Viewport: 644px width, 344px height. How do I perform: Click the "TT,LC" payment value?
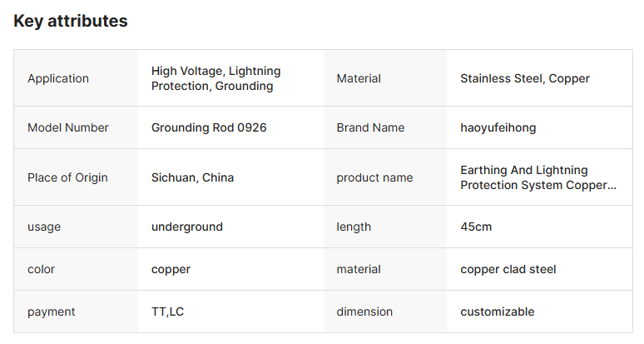(x=168, y=312)
